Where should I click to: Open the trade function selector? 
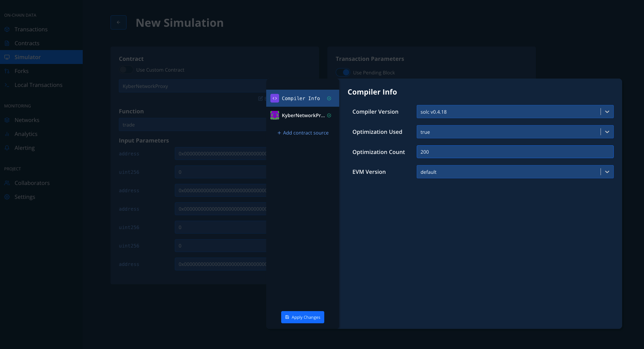point(193,124)
